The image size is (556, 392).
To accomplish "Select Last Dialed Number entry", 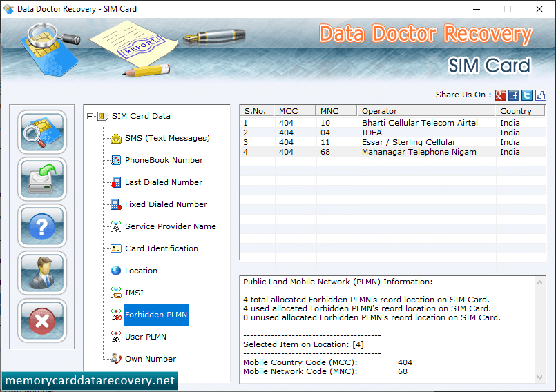I will pyautogui.click(x=164, y=182).
